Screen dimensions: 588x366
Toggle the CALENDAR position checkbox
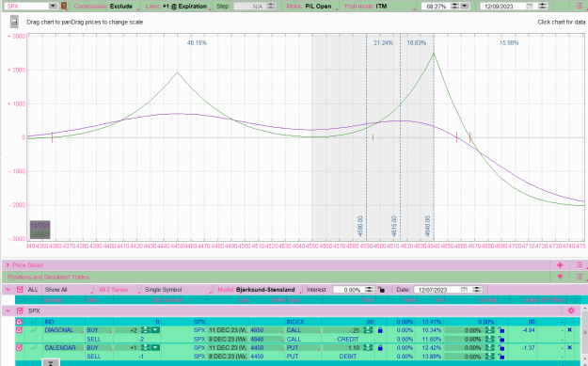(19, 347)
